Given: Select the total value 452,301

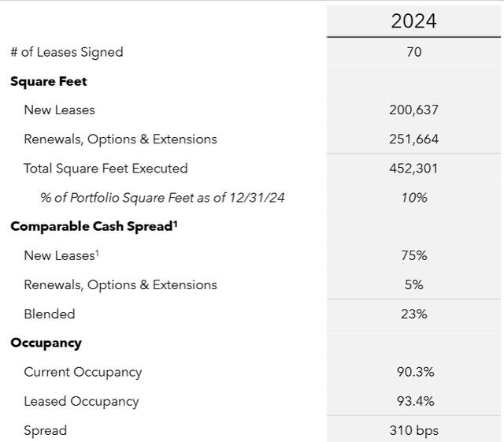Looking at the screenshot, I should point(413,168).
